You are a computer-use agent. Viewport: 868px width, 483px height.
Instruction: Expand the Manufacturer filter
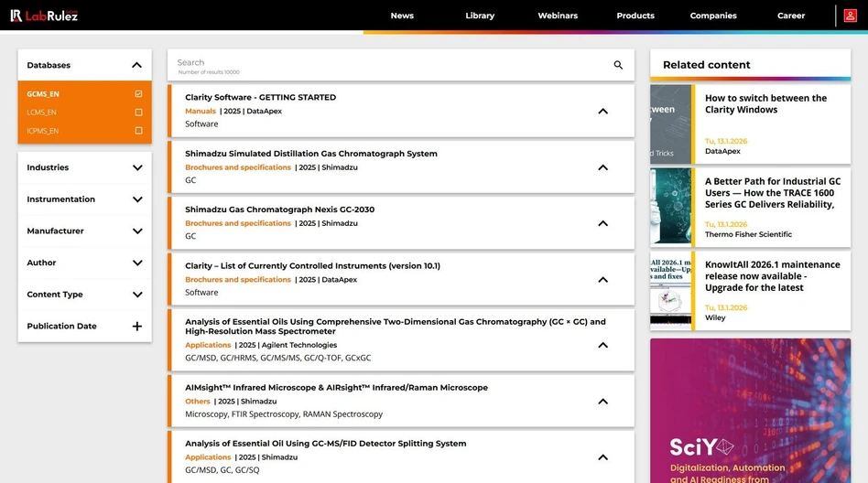[137, 231]
